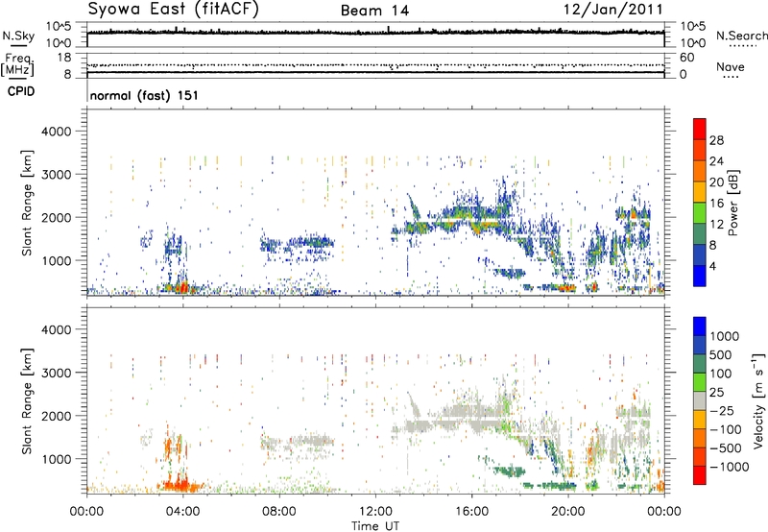Screen dimensions: 768x532
Task: Click "2000" on the velocity panel axis
Action: pos(56,416)
